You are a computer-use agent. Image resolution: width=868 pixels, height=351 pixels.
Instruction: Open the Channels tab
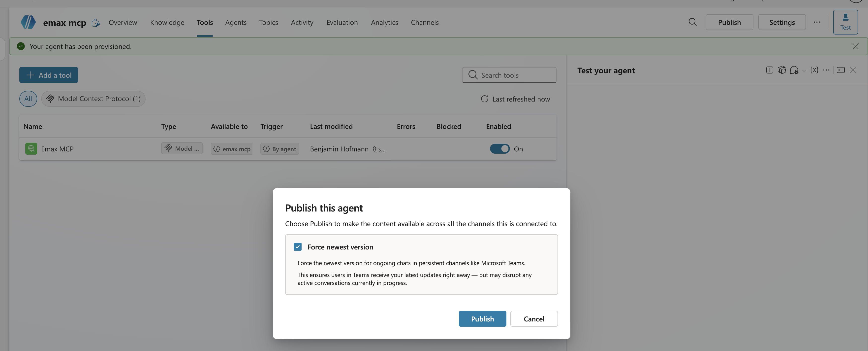pyautogui.click(x=425, y=22)
